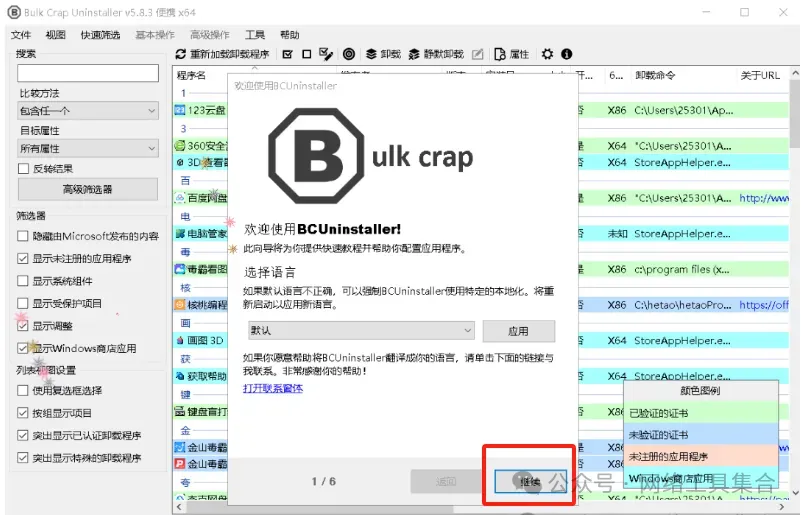Uncheck 显示未注册的应用程序
Screen dimensions: 801x515
tap(22, 259)
